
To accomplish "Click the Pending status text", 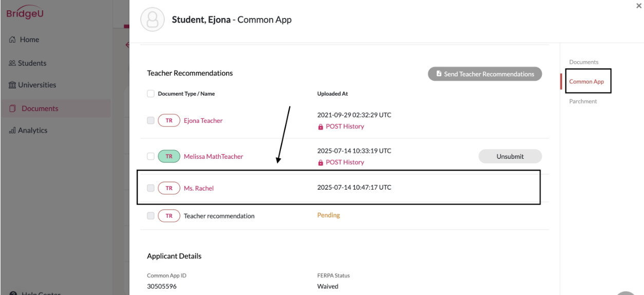I will click(329, 215).
